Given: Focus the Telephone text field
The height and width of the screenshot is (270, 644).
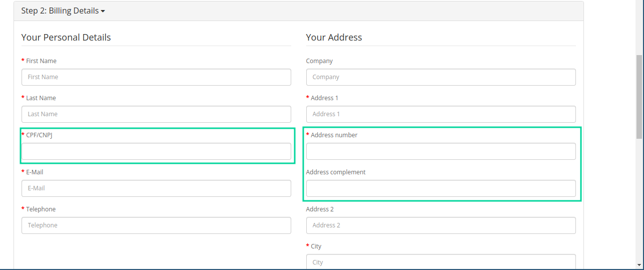Looking at the screenshot, I should (156, 225).
